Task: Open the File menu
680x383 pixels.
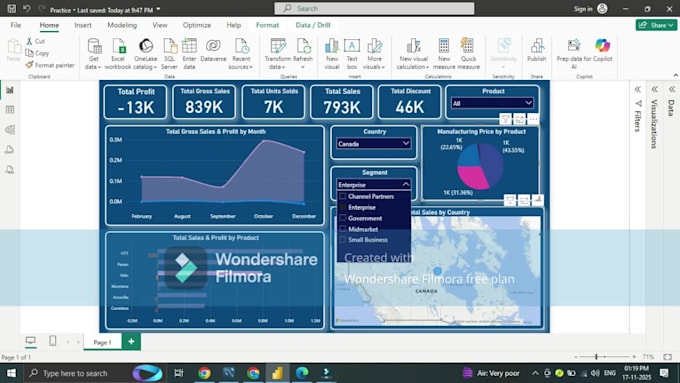Action: coord(16,25)
